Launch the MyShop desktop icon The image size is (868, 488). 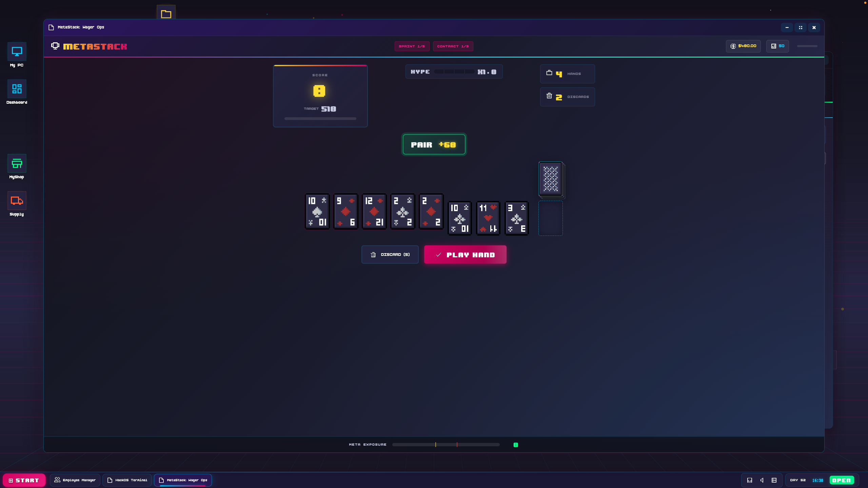17,164
